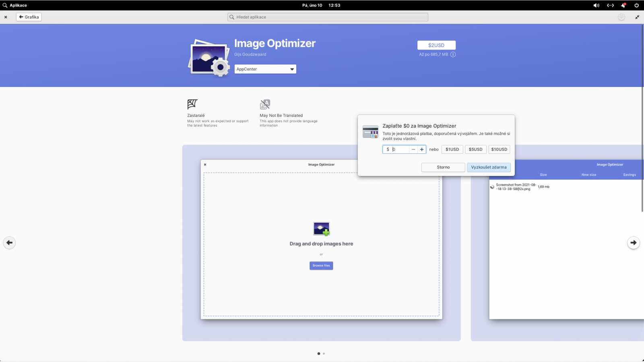Click second screenshot showing file list
The image size is (644, 362).
click(557, 243)
